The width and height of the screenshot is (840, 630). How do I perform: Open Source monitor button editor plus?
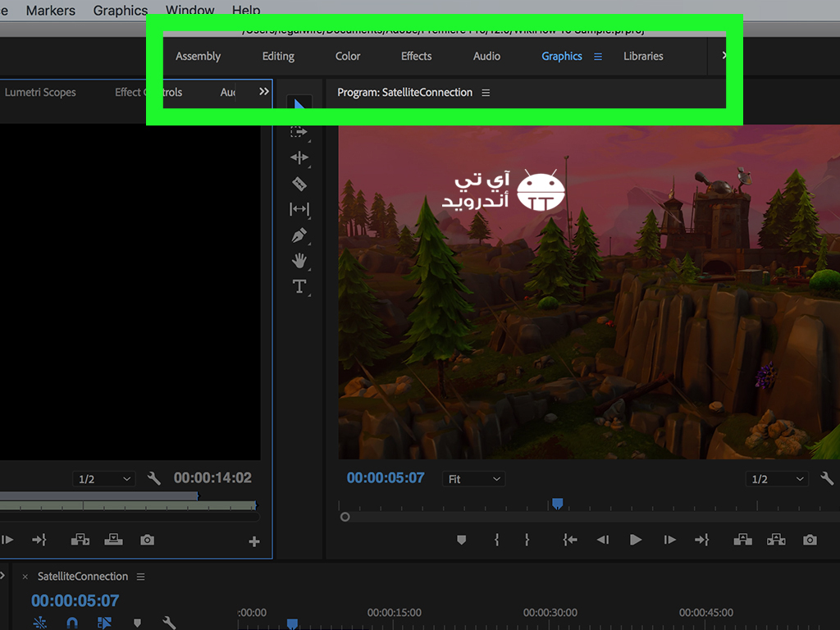click(x=254, y=541)
